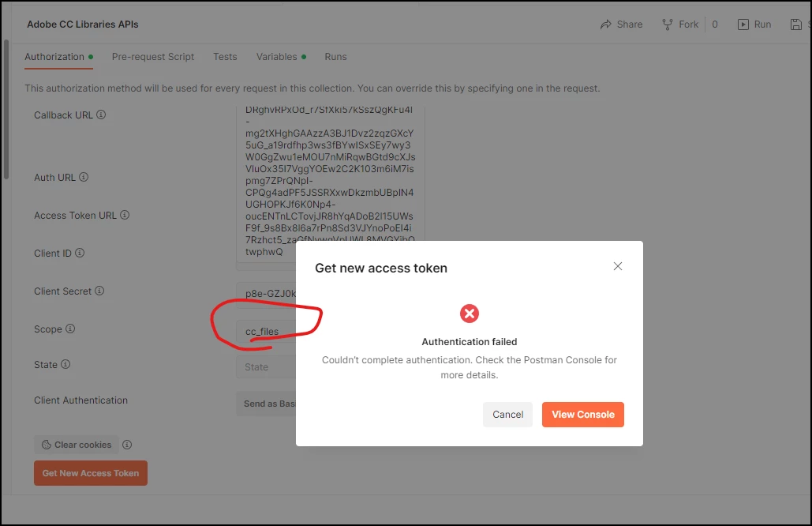This screenshot has height=526, width=812.
Task: Click the Share label
Action: 629,24
